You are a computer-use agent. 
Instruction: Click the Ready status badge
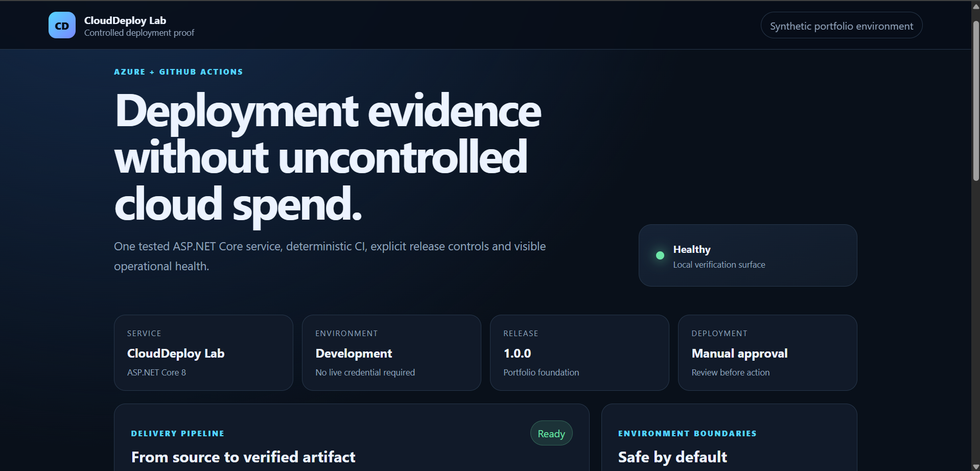point(551,433)
